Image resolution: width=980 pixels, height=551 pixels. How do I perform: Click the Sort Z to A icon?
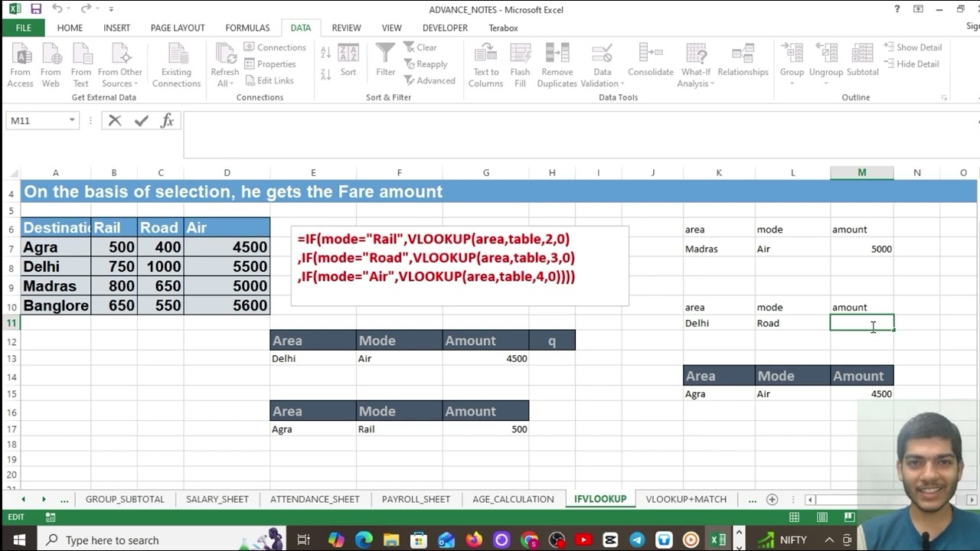[325, 73]
